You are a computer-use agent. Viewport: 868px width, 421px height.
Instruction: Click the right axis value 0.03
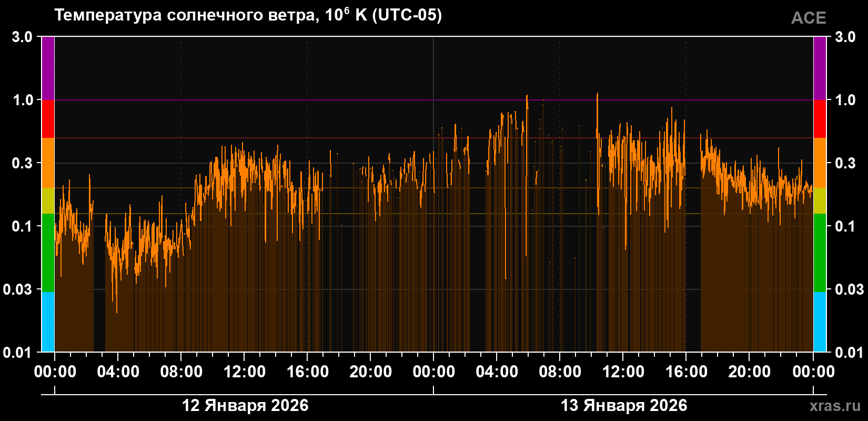[850, 289]
